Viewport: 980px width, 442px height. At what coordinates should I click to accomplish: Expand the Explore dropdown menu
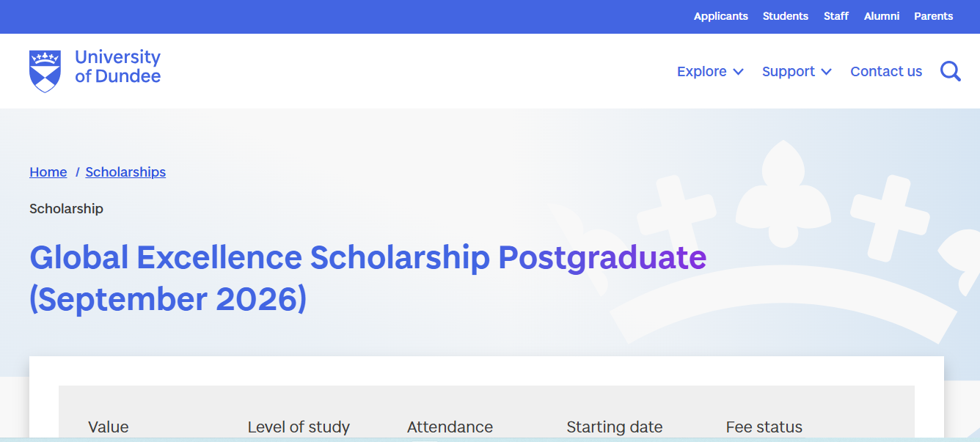point(702,71)
